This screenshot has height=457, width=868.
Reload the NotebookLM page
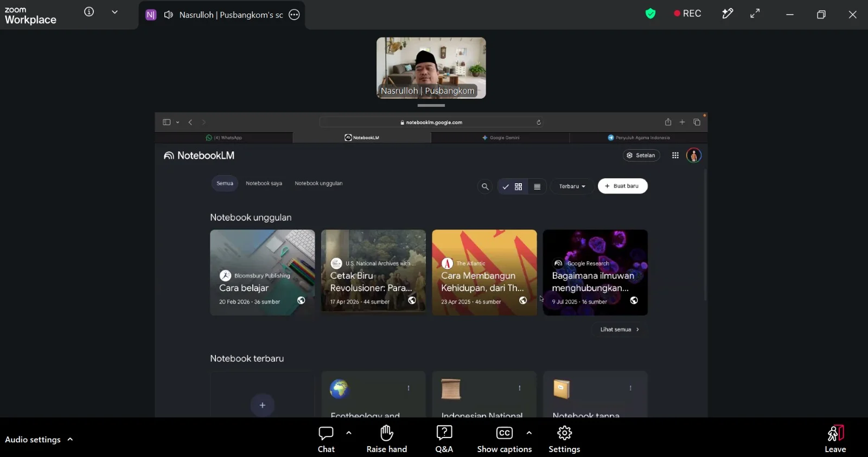pyautogui.click(x=539, y=122)
